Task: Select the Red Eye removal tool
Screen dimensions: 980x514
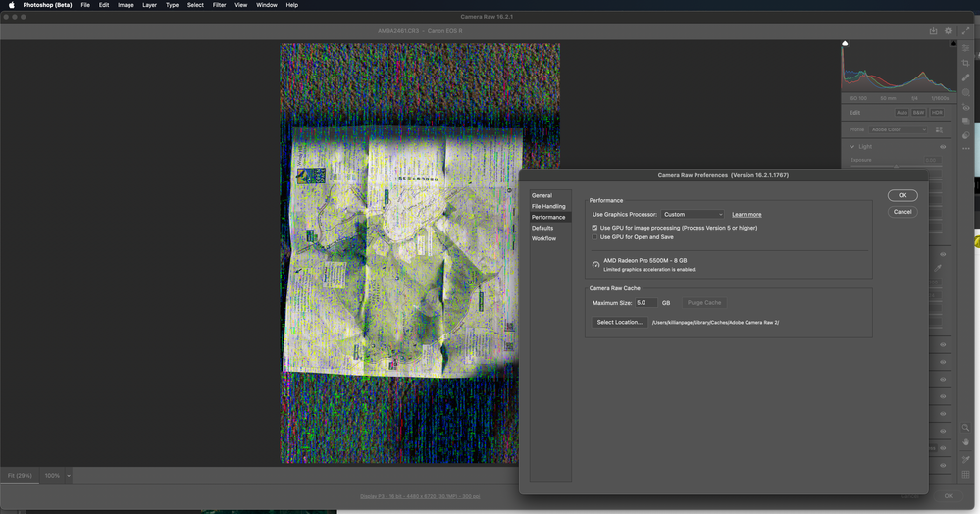Action: click(x=966, y=107)
